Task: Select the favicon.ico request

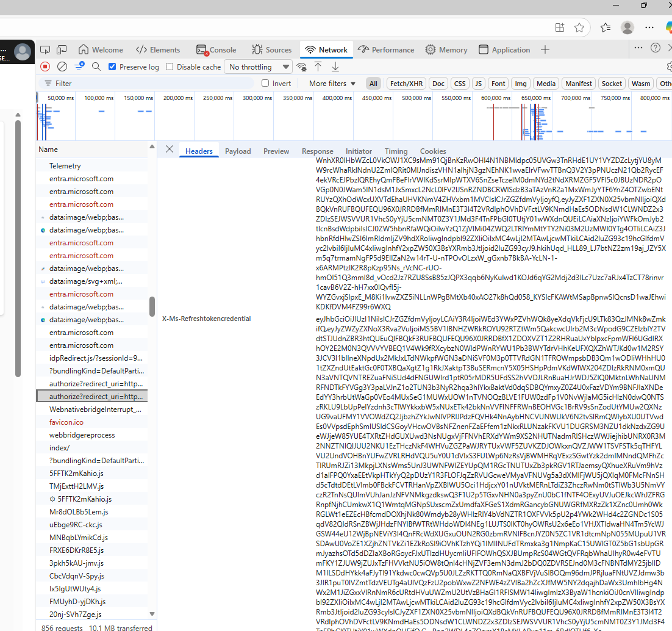Action: (x=66, y=422)
